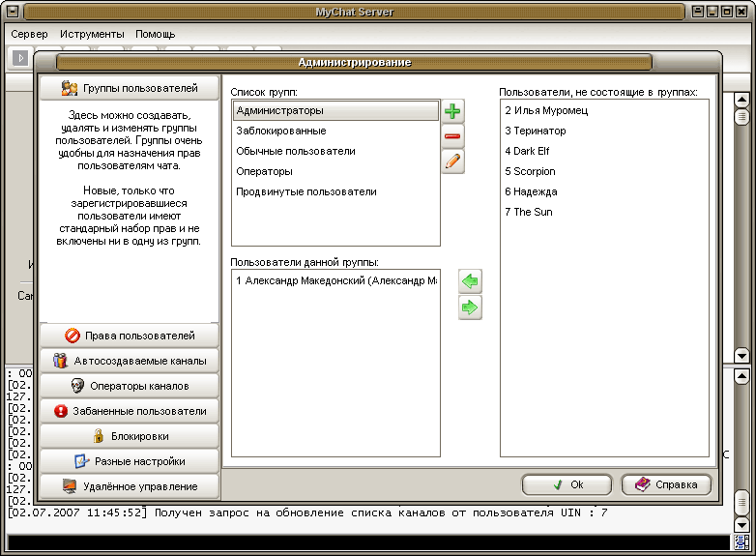Click the Администрирование dialog title bar
The width and height of the screenshot is (756, 556).
[x=355, y=62]
